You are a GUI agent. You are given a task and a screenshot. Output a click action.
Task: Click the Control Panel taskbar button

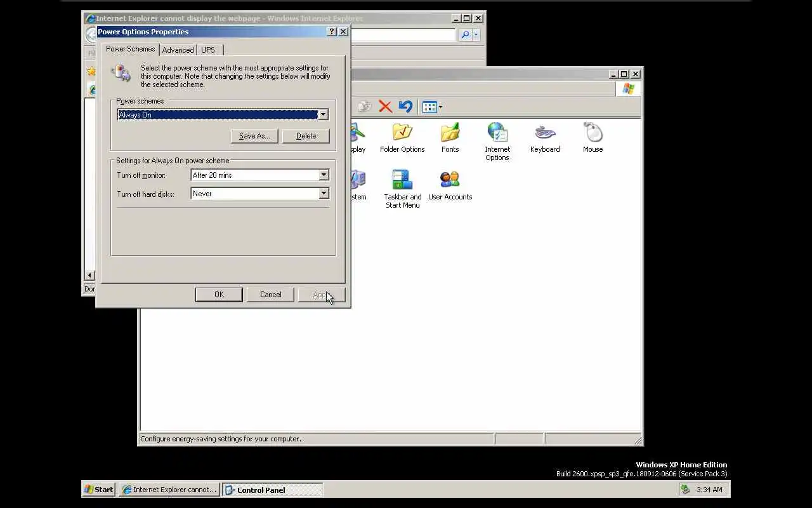pyautogui.click(x=273, y=490)
